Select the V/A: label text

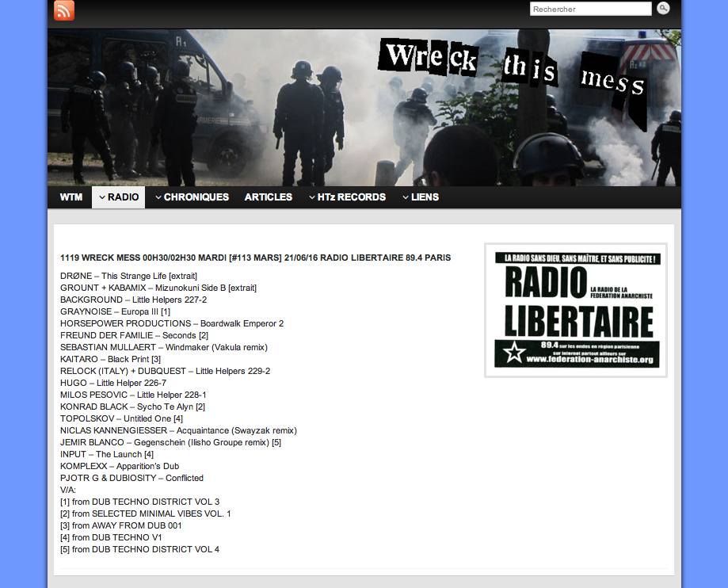(68, 490)
